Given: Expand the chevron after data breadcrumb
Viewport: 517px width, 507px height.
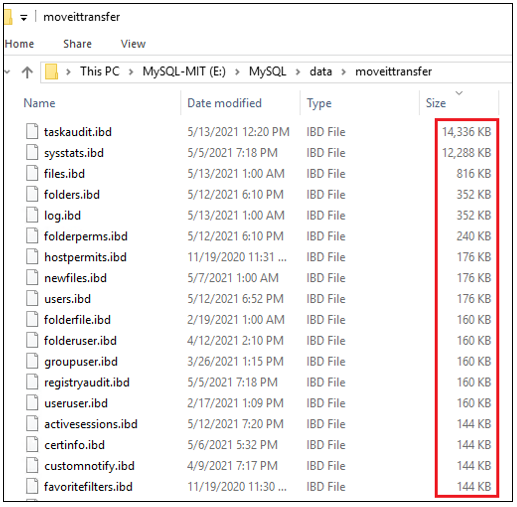Looking at the screenshot, I should click(343, 72).
